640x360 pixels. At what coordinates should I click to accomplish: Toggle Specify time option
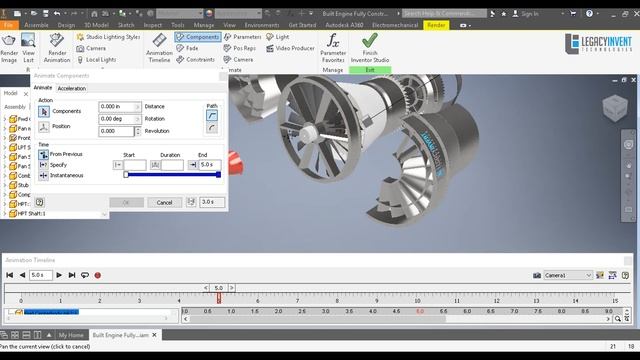click(43, 165)
